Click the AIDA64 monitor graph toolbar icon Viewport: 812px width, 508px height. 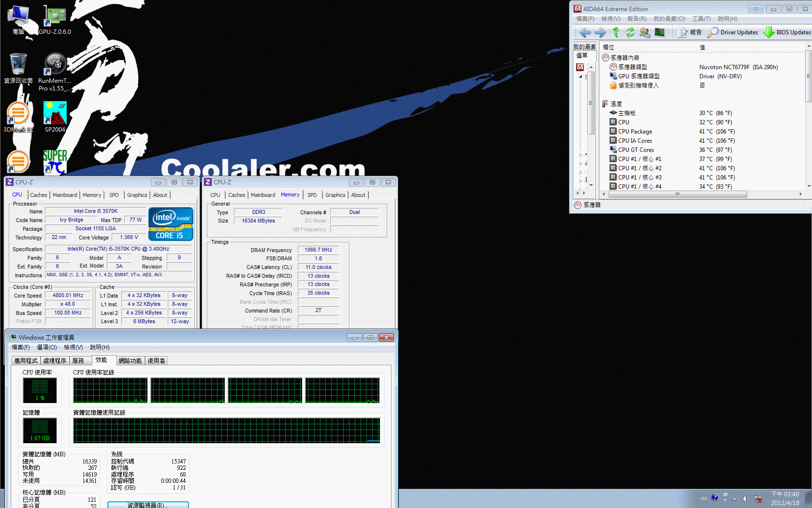click(x=659, y=32)
